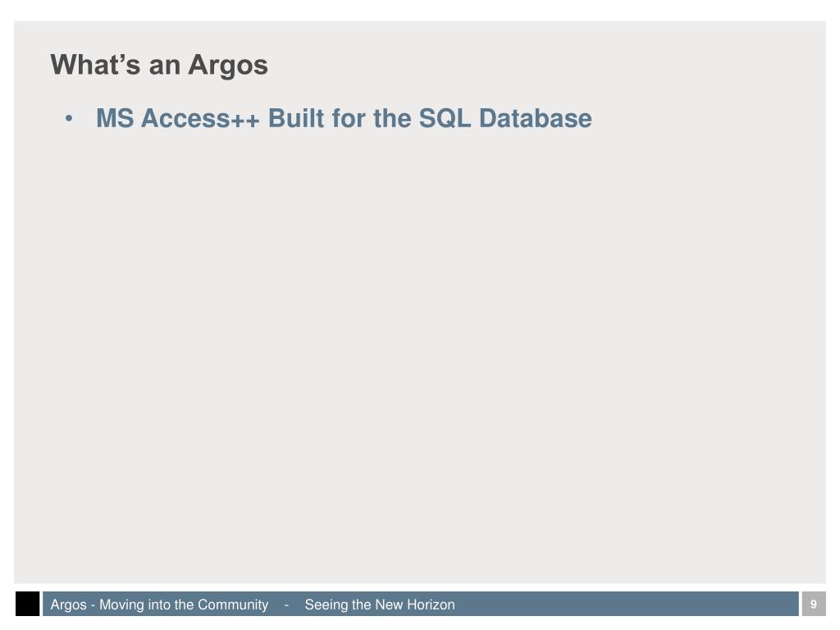Click the word 'What's' in the heading
Viewport: 840px width, 630px height.
tap(95, 65)
